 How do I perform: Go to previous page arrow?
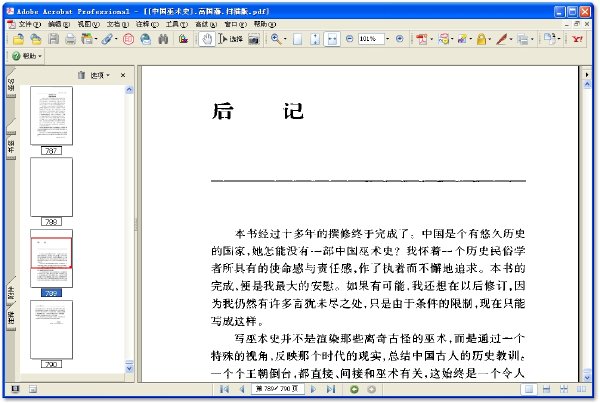click(241, 389)
